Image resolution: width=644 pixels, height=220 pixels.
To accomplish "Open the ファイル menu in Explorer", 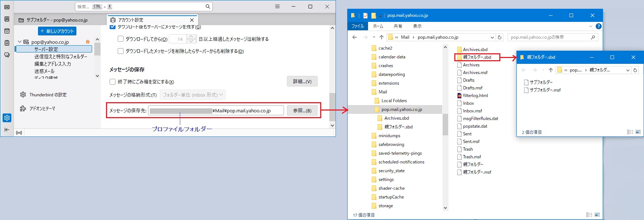I will (357, 26).
